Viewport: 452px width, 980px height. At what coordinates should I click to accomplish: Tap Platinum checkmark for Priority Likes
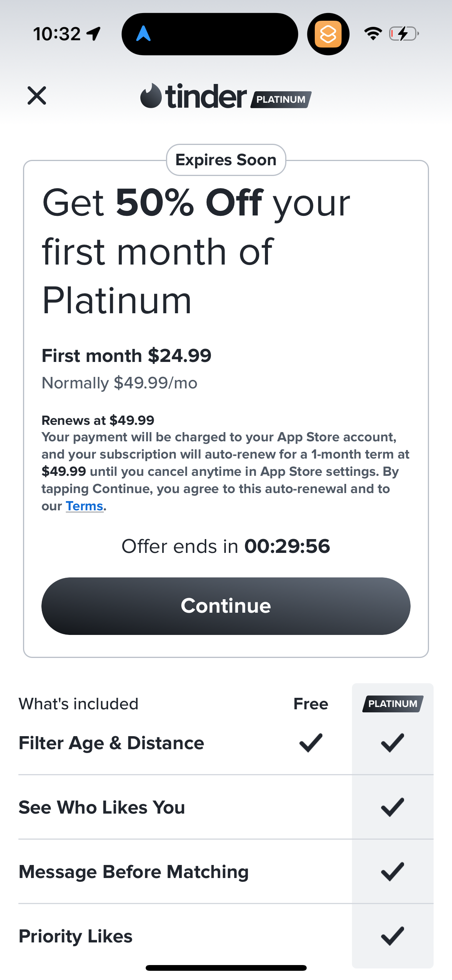coord(393,936)
